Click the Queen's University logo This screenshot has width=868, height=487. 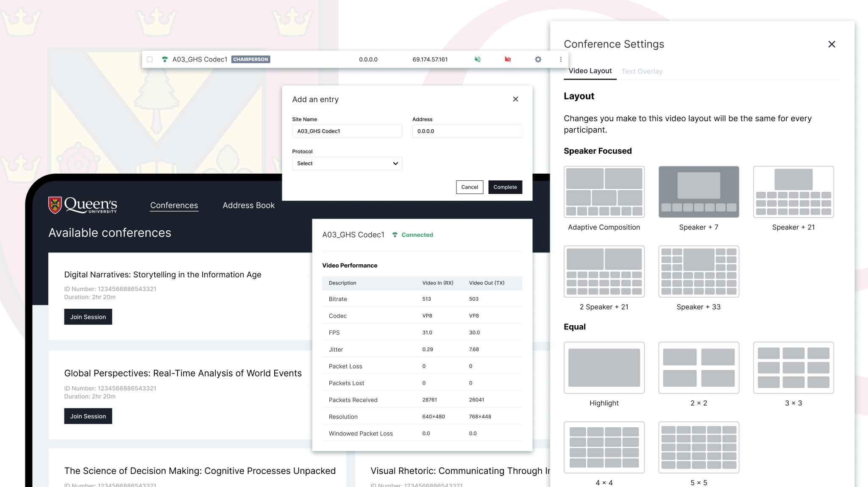point(83,205)
